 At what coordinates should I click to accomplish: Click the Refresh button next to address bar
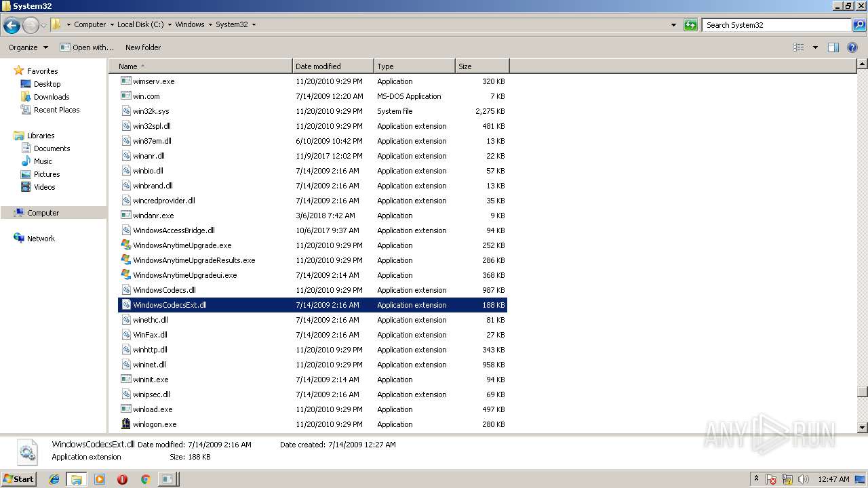point(690,25)
